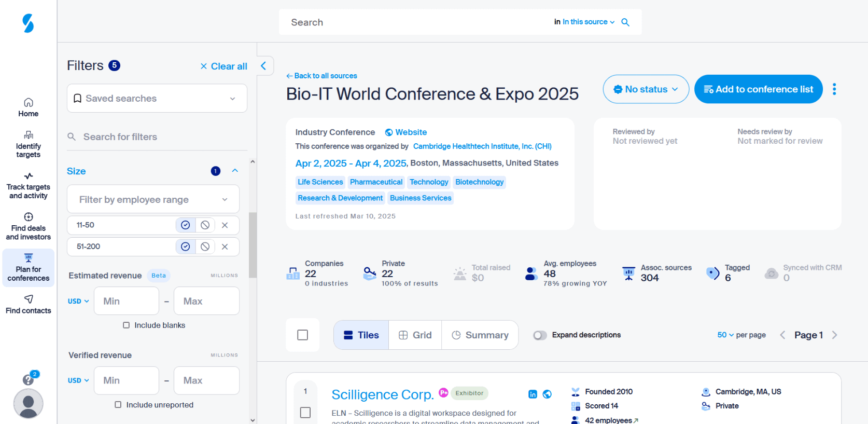Check the Include blanks checkbox
Screen dimensions: 868x424
[126, 325]
